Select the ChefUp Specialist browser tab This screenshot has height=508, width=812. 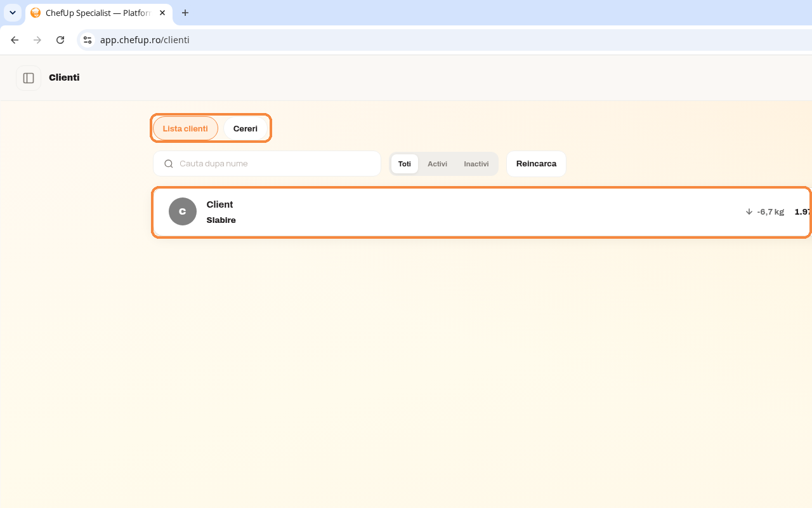point(98,13)
